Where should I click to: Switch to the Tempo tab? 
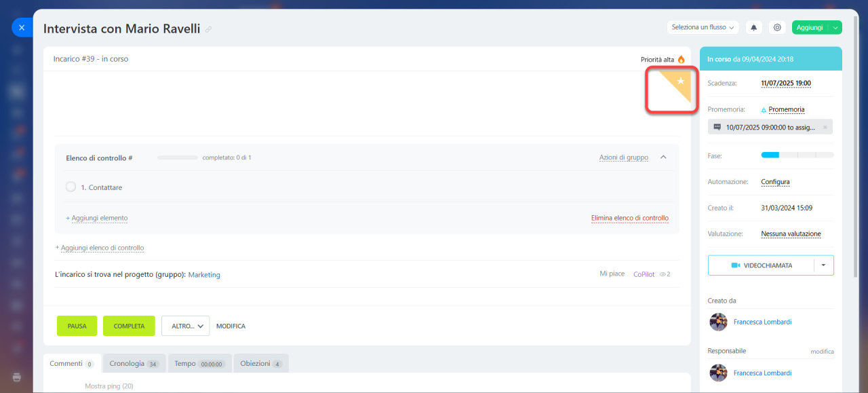point(199,364)
